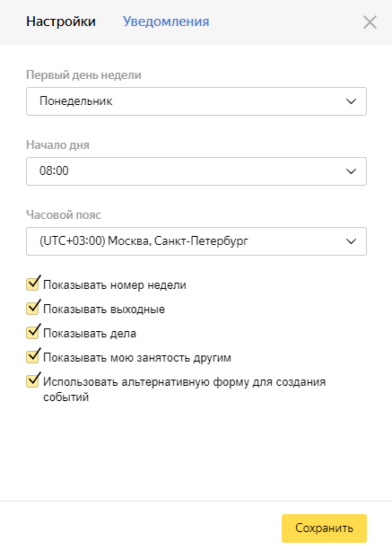The image size is (392, 550).
Task: Click the yellow Сохранить button
Action: pos(324,528)
